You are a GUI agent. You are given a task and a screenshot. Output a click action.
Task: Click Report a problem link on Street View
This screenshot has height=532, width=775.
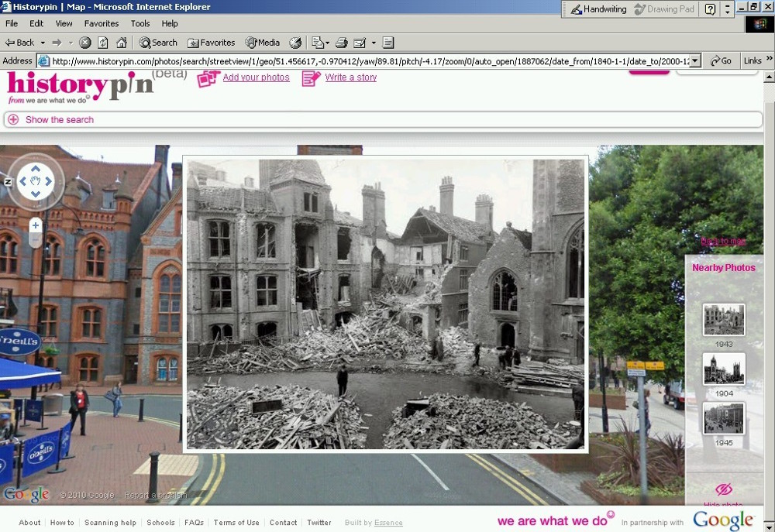(156, 496)
